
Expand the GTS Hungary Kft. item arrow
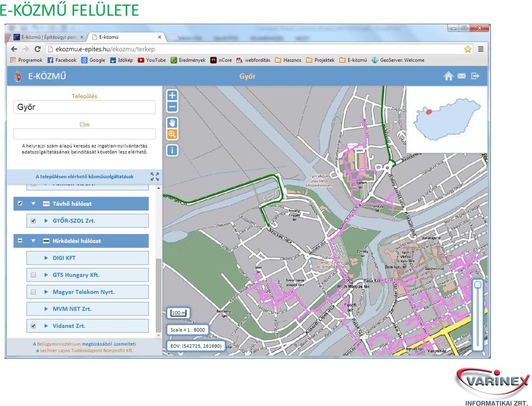(x=46, y=275)
